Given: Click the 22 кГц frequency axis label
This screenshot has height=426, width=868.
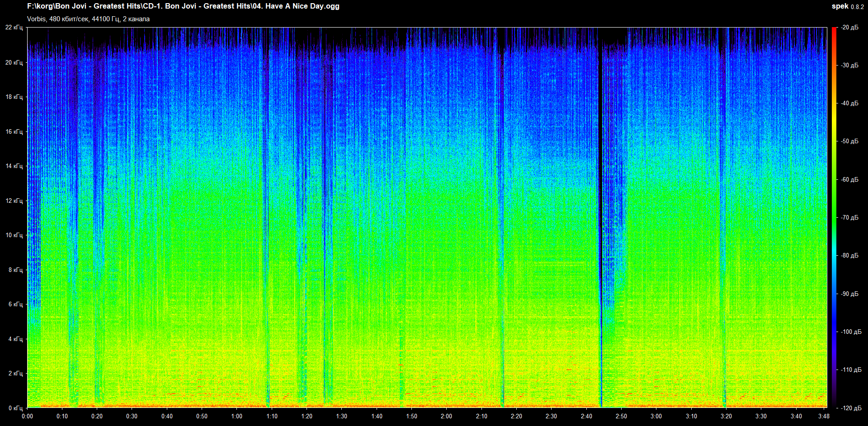Looking at the screenshot, I should point(14,28).
